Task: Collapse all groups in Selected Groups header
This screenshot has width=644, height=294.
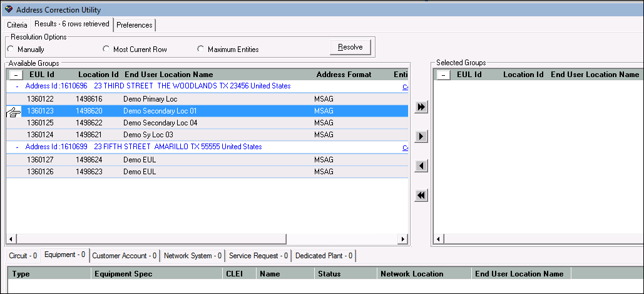Action: click(x=442, y=75)
